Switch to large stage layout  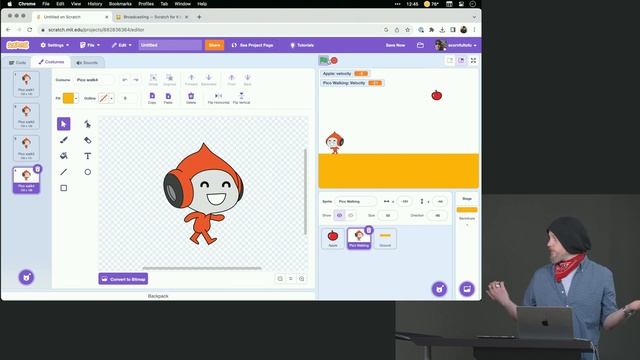(461, 60)
